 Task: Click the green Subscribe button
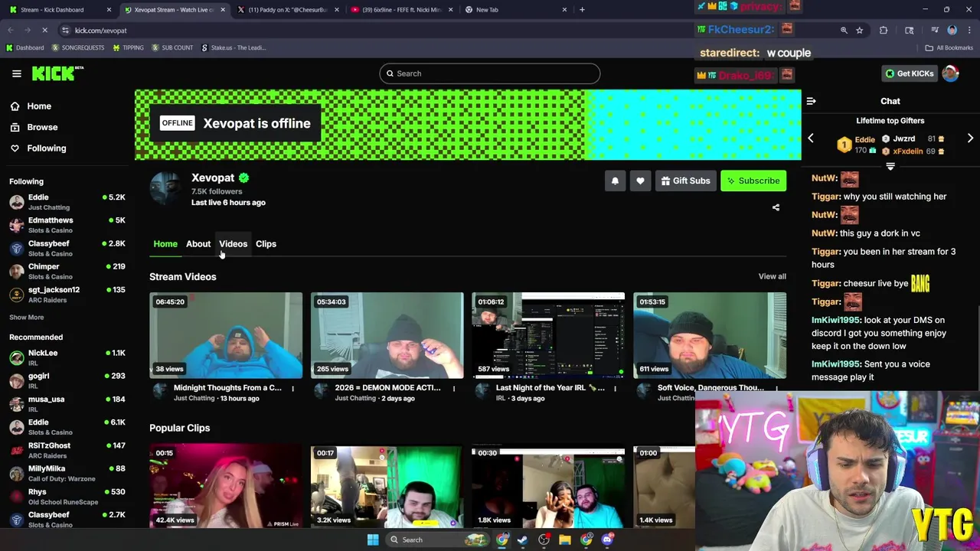pyautogui.click(x=753, y=181)
